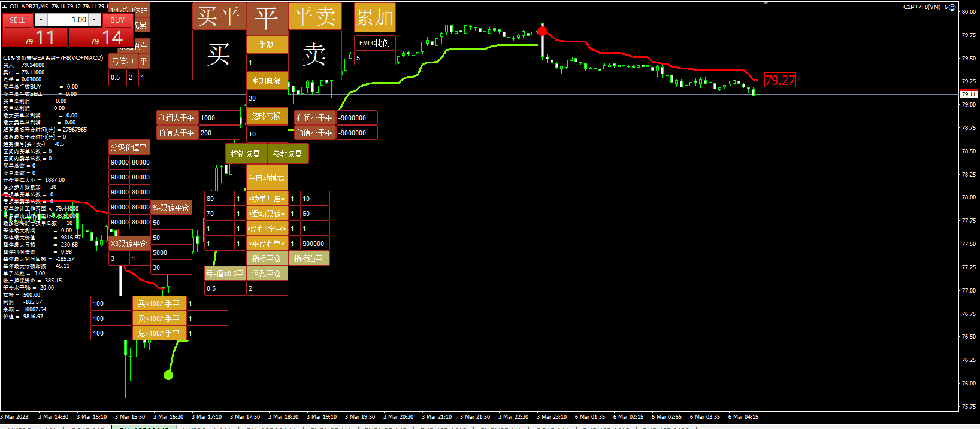This screenshot has width=980, height=429.
Task: Click the big 买 buy button
Action: tap(219, 54)
